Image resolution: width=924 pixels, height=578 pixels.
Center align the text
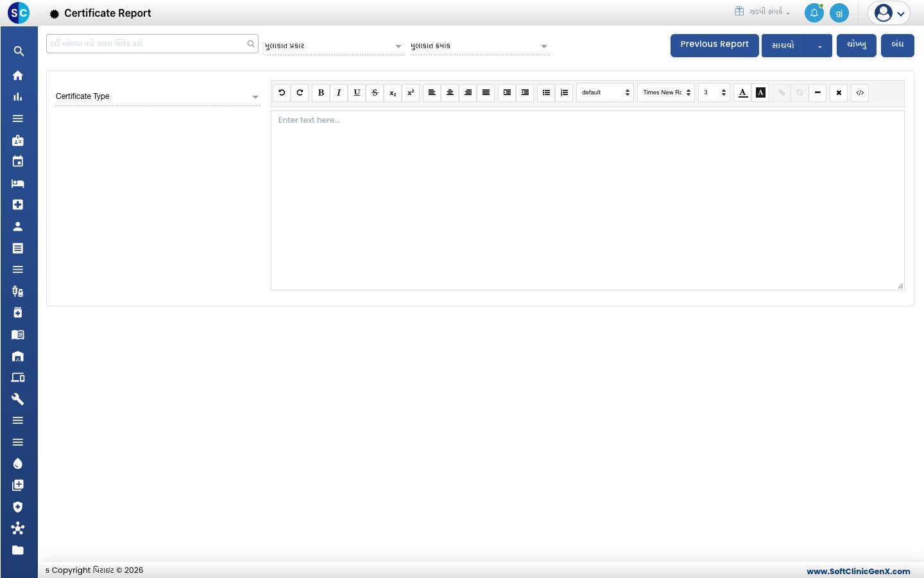[x=450, y=92]
